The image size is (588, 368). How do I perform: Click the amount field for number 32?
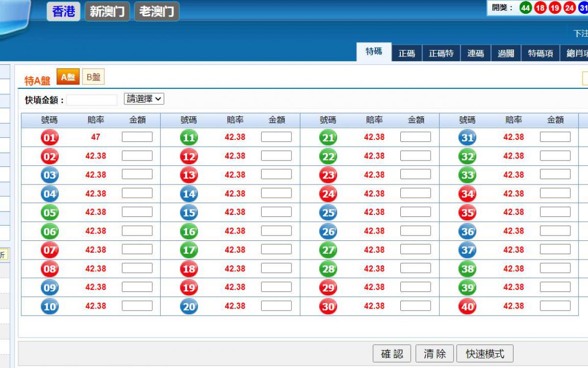tap(555, 156)
